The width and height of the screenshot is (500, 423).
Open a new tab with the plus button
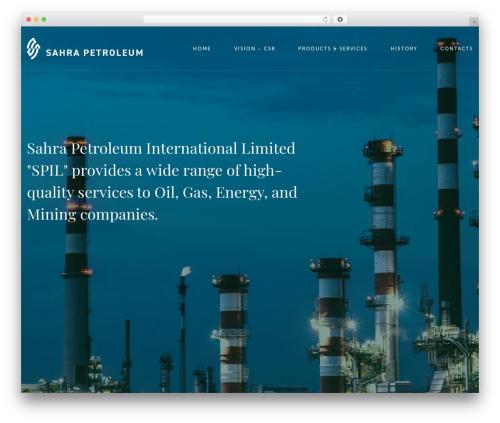[474, 22]
